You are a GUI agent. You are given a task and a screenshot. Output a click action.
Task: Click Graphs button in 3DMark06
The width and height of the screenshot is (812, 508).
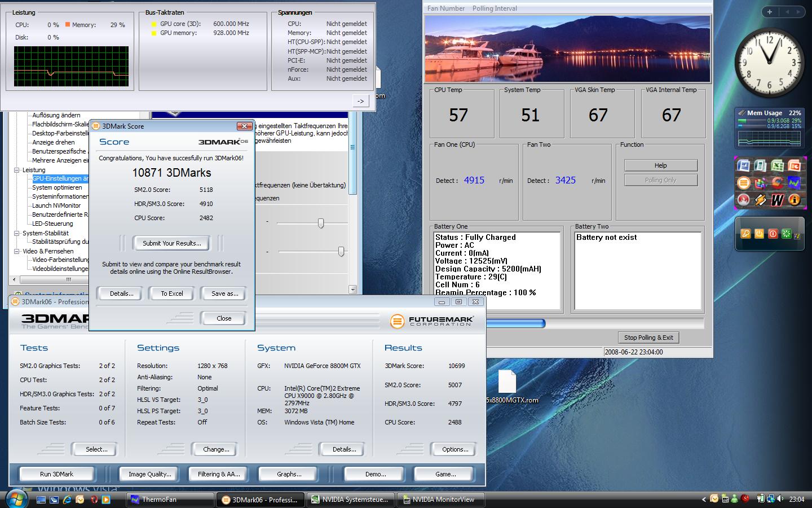click(x=289, y=474)
